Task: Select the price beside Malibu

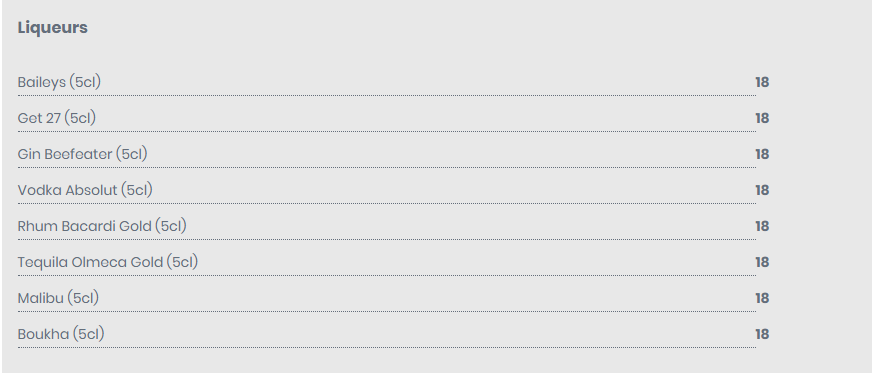Action: pos(762,298)
